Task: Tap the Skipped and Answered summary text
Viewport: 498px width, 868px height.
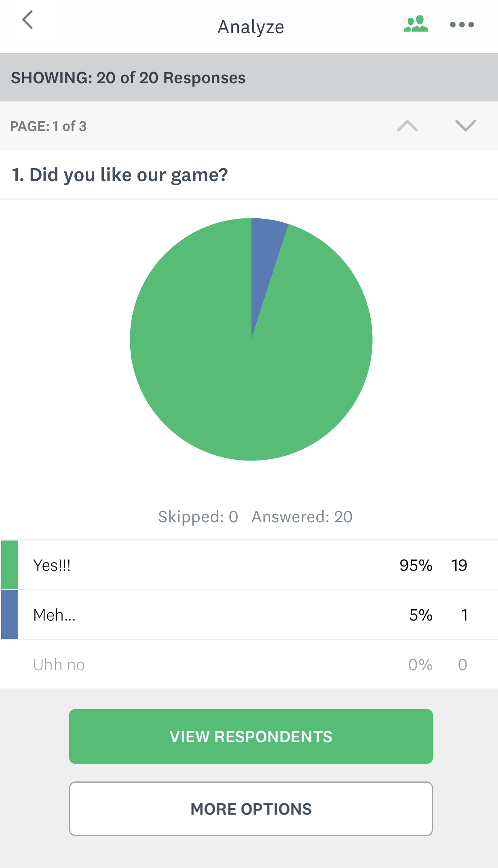Action: pos(255,517)
